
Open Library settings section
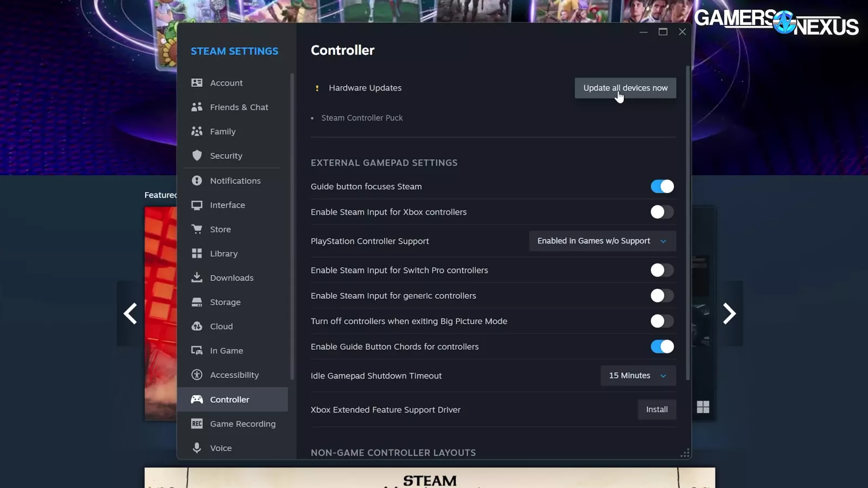click(x=233, y=253)
